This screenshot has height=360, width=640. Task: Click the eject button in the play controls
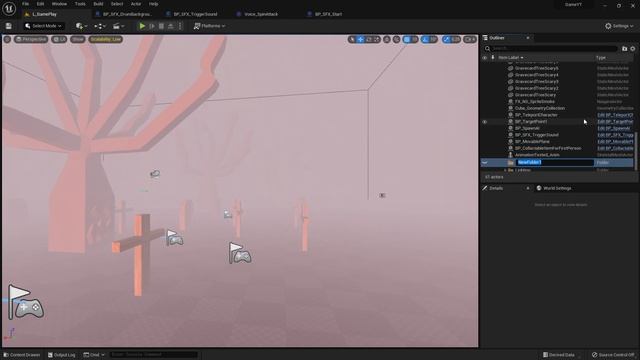click(171, 26)
